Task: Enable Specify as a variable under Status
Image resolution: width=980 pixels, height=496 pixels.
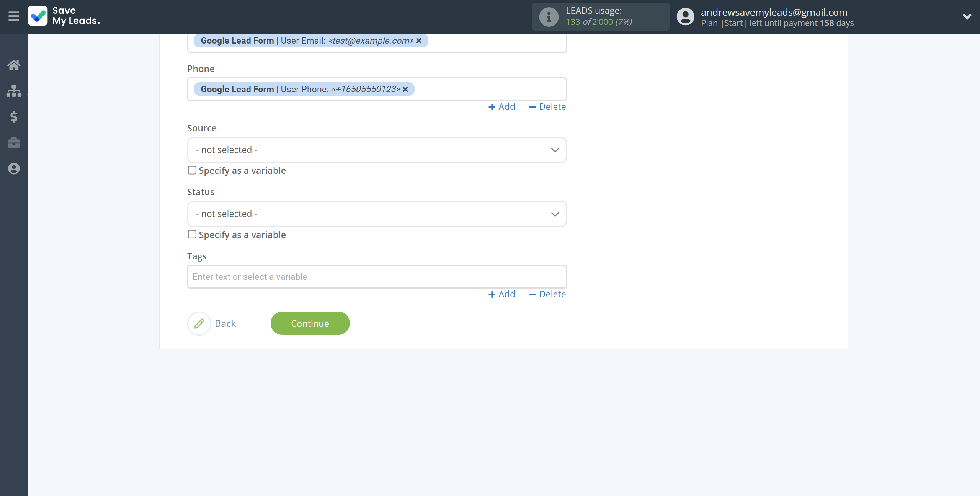Action: (192, 234)
